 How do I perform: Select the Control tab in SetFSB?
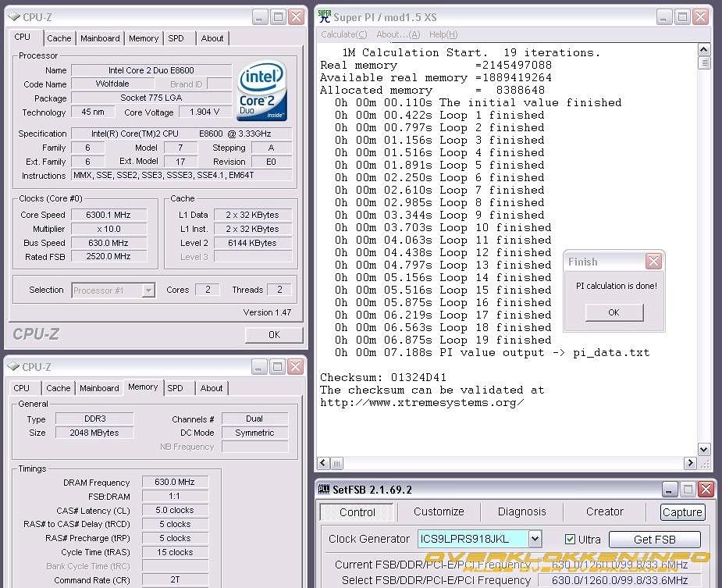click(x=357, y=512)
